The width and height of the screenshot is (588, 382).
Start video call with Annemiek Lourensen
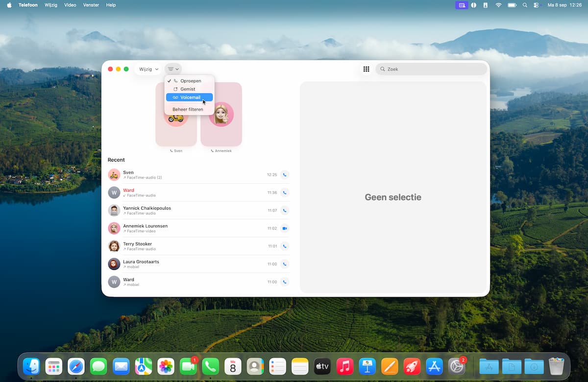(285, 228)
